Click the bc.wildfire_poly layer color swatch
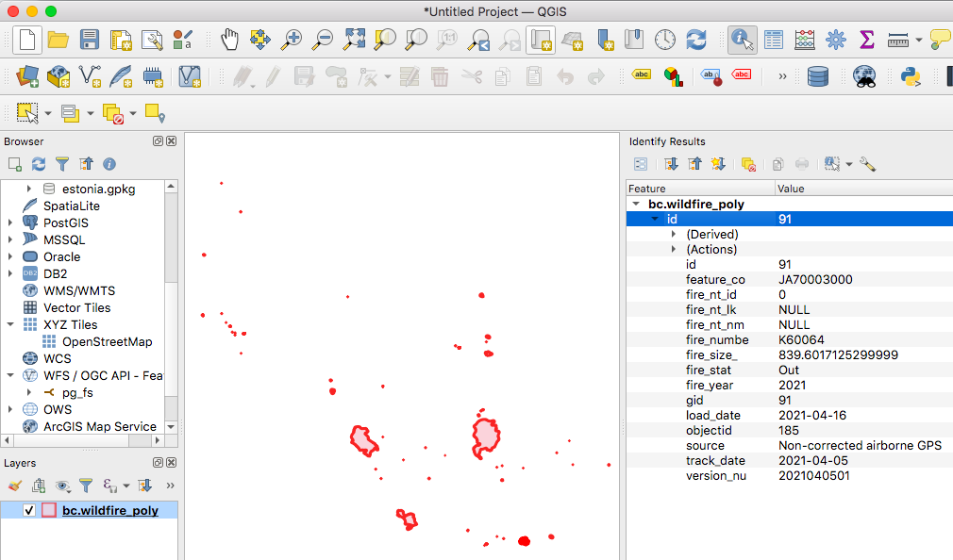This screenshot has width=953, height=560. [x=49, y=510]
